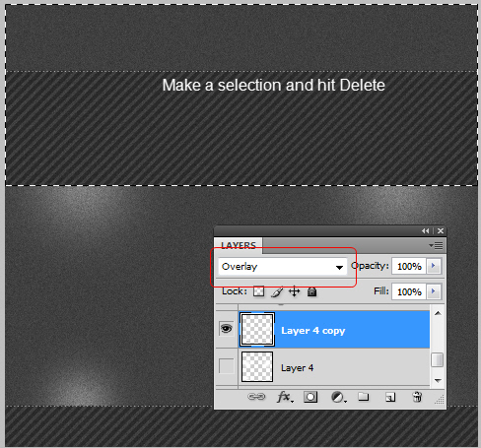
Task: Show the Layer 4 layer
Action: [227, 366]
